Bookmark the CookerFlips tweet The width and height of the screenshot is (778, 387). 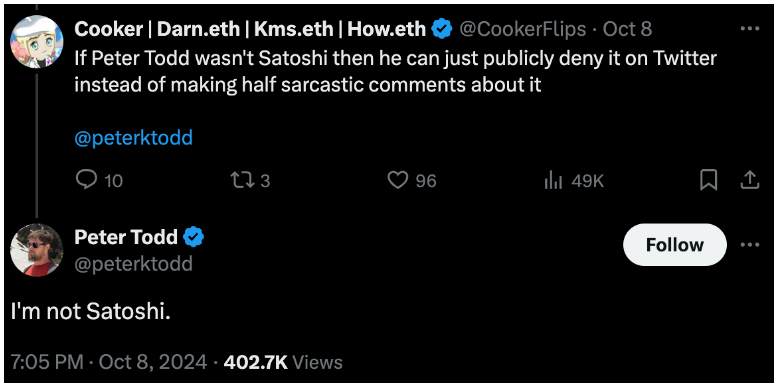(708, 180)
